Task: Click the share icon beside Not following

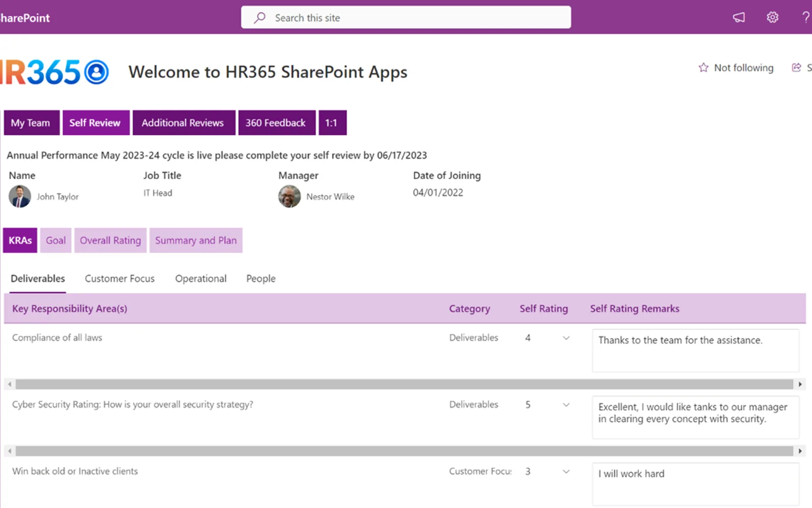Action: (796, 68)
